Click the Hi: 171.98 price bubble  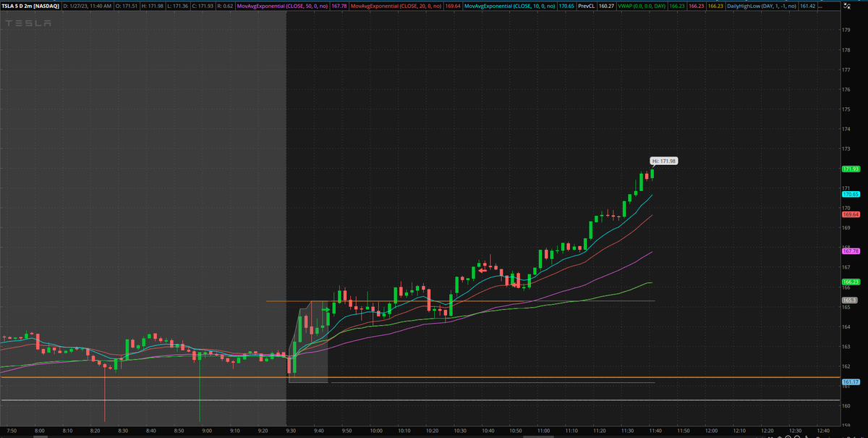[x=663, y=161]
